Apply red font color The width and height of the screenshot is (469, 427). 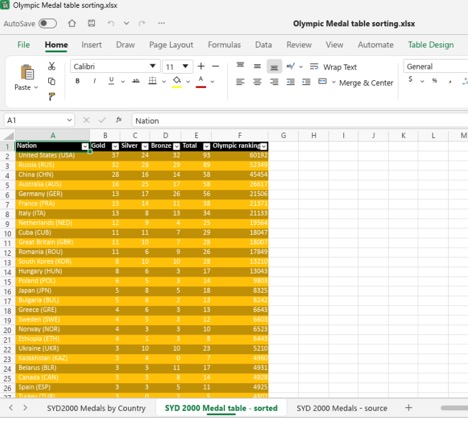[201, 82]
